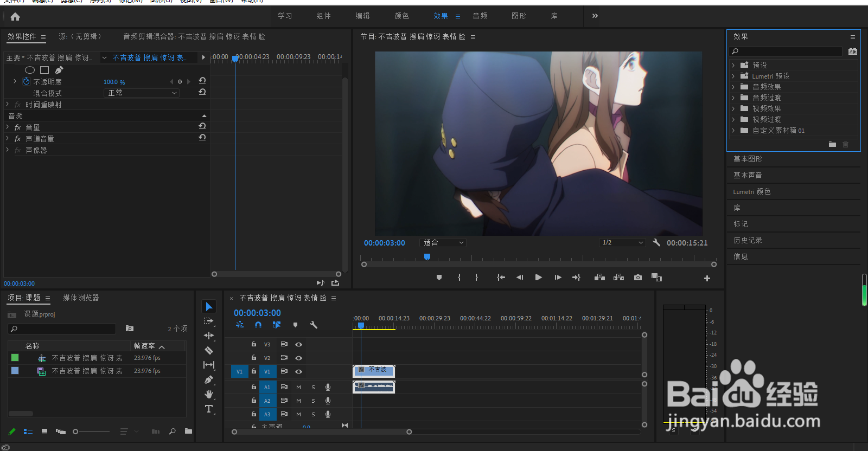Switch to 编辑 workspace
868x451 pixels.
click(362, 16)
